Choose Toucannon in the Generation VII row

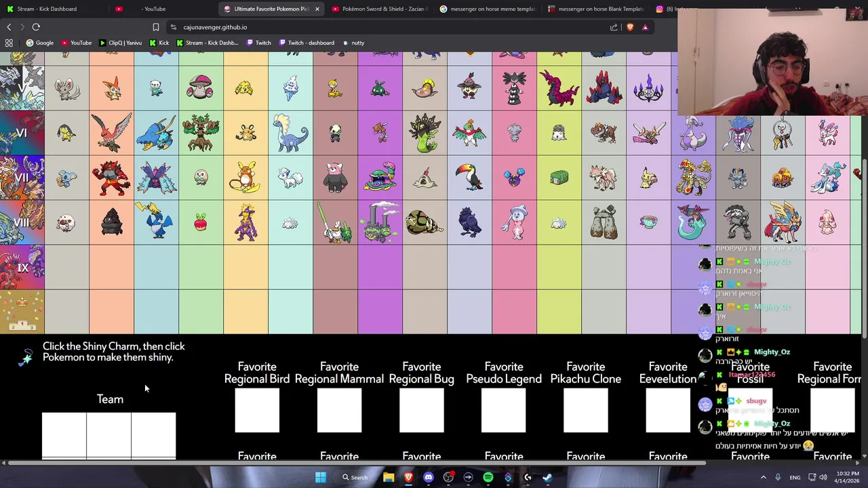pos(469,178)
